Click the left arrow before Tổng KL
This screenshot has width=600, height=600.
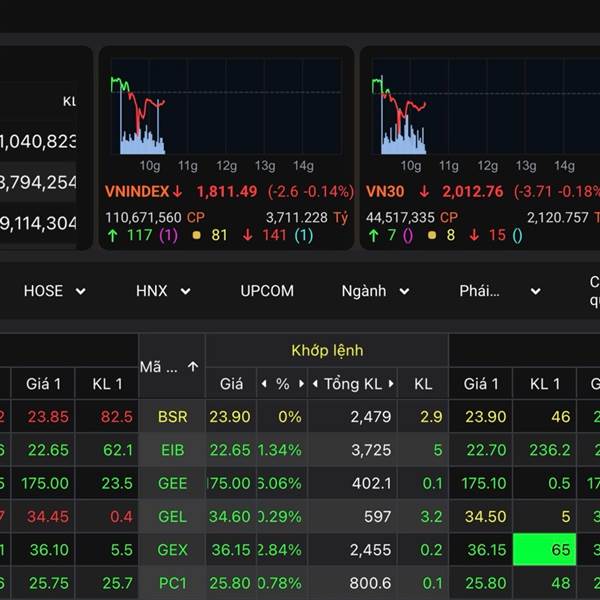(315, 384)
